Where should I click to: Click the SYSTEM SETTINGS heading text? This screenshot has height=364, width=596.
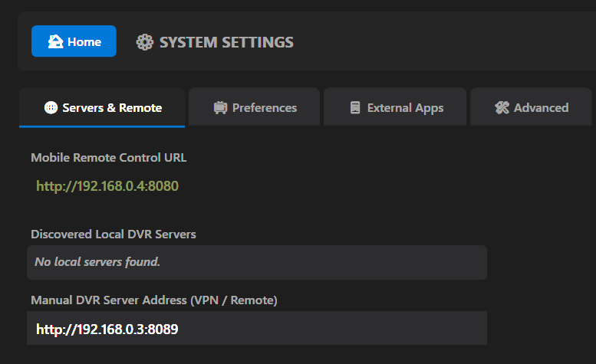(226, 42)
